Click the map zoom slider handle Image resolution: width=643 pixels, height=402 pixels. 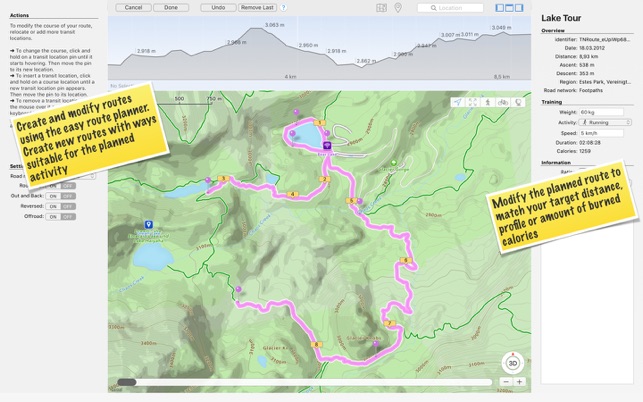click(127, 382)
